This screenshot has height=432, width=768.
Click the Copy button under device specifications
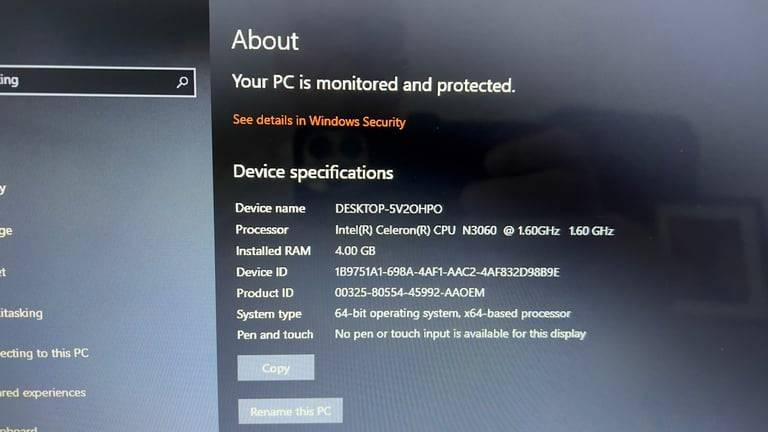coord(276,367)
